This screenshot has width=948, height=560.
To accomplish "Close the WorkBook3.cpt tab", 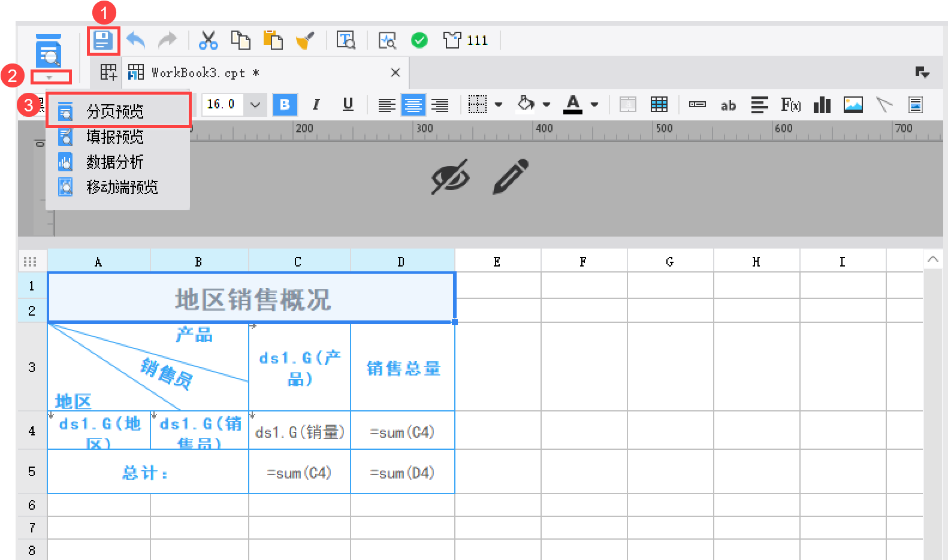I will click(x=395, y=72).
